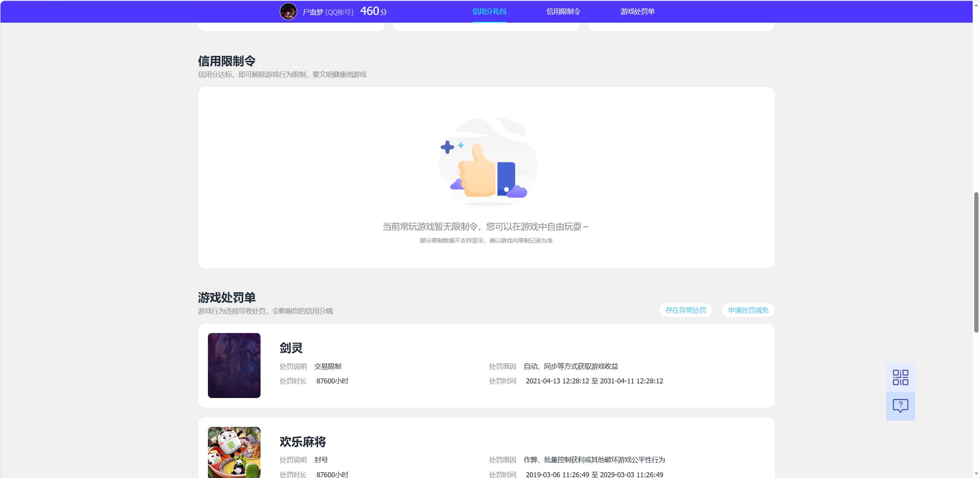This screenshot has width=980, height=478.
Task: Click the 游戏处罚单 section heading
Action: [227, 298]
